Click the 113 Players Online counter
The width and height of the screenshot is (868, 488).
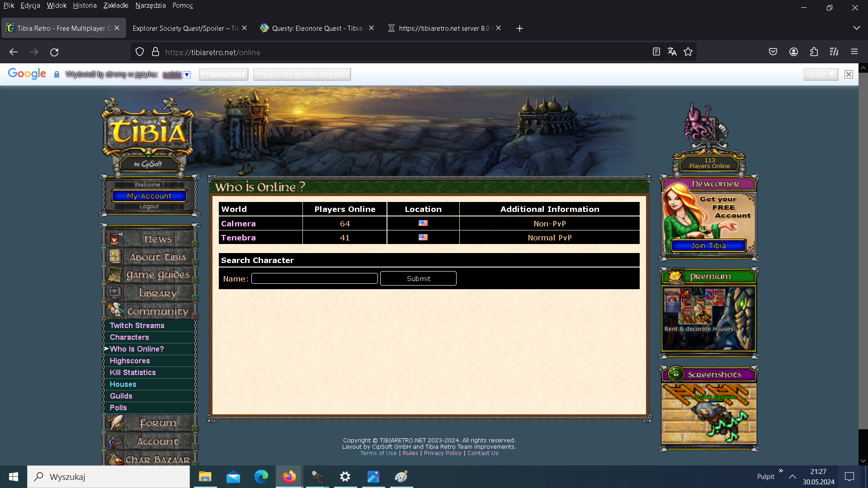(709, 163)
